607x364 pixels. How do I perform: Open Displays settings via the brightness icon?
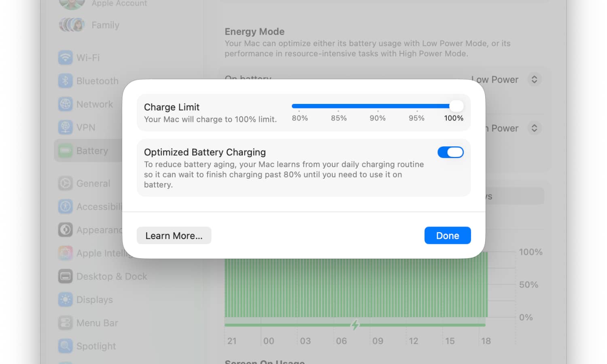[x=66, y=299]
